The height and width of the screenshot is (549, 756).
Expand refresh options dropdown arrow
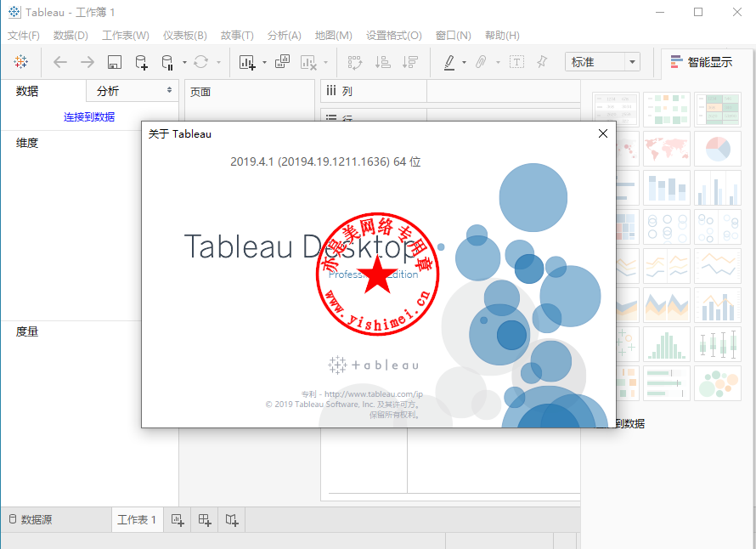point(218,62)
